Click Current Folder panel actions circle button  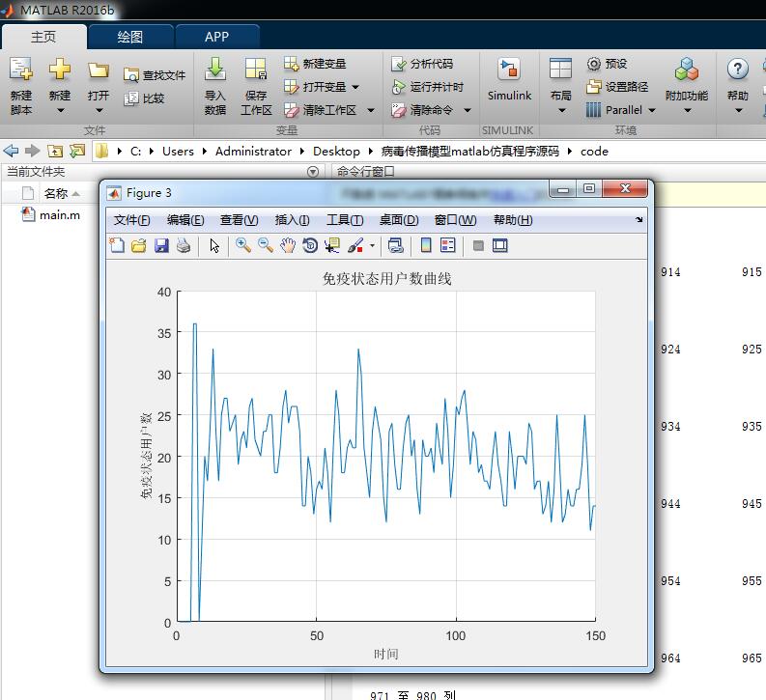(x=313, y=172)
